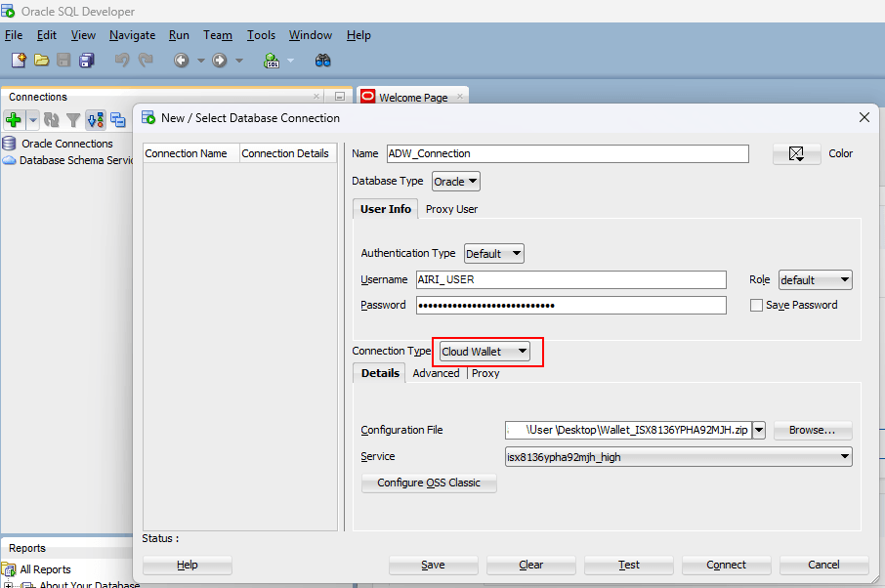
Task: Open the File menu
Action: (x=14, y=35)
